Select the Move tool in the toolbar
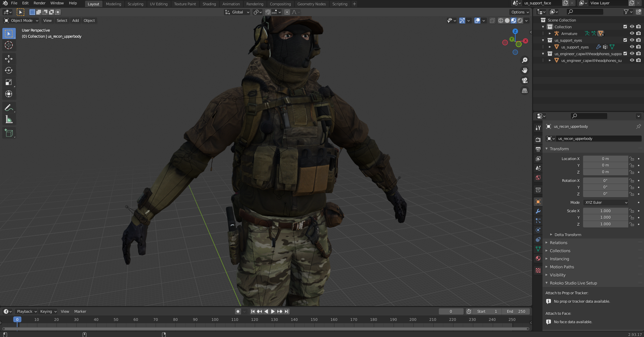 coord(9,59)
